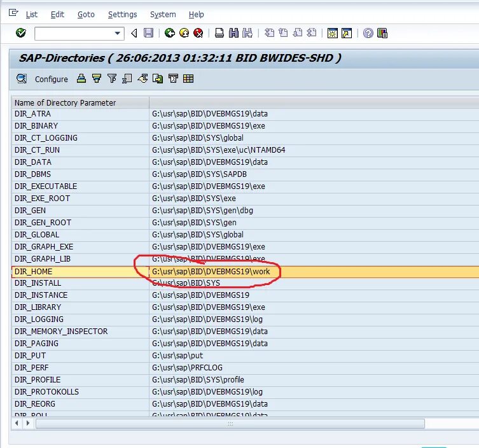Click the Set Filter funnel icon
The width and height of the screenshot is (479, 448).
(x=112, y=78)
